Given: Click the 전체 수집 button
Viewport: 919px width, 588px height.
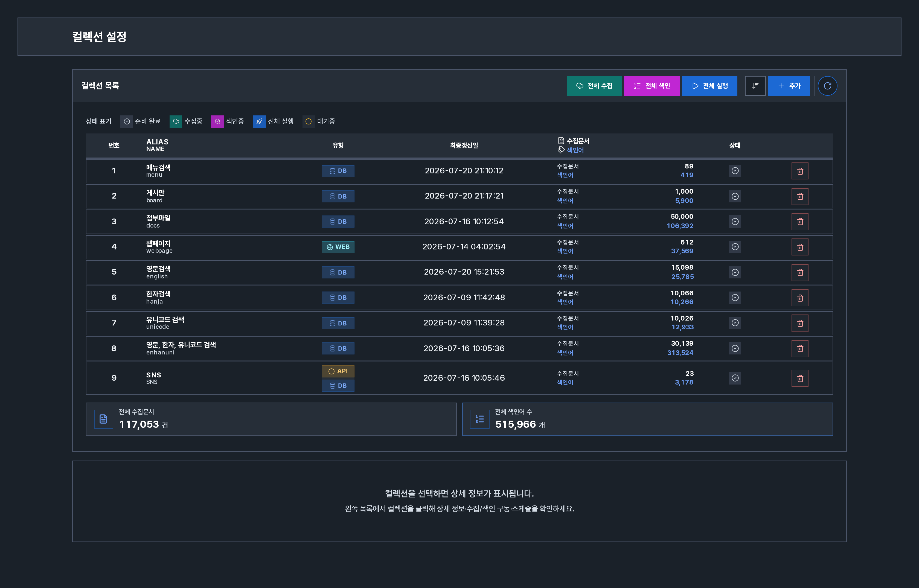Looking at the screenshot, I should click(594, 86).
